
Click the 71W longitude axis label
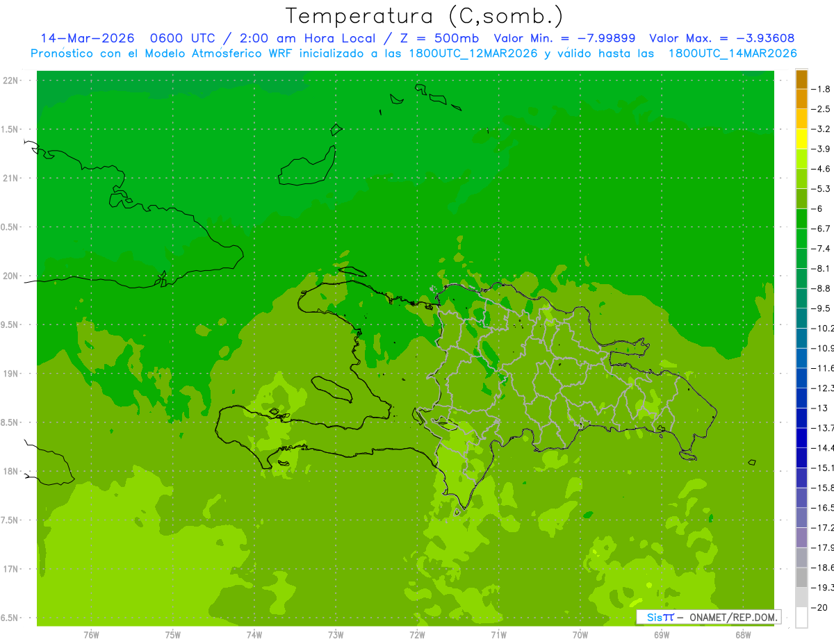click(498, 634)
